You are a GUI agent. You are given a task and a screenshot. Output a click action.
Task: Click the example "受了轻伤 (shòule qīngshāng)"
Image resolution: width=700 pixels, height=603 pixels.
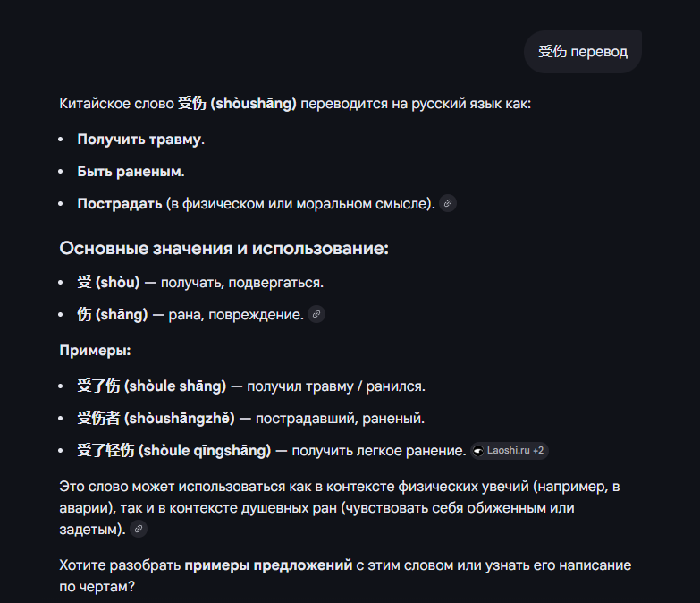click(x=174, y=450)
